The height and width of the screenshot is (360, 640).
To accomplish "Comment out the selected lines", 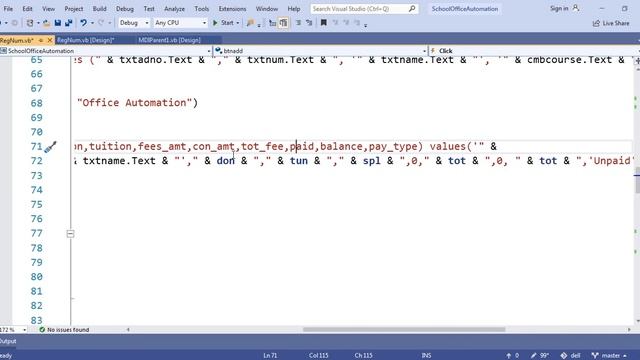I will tap(298, 23).
